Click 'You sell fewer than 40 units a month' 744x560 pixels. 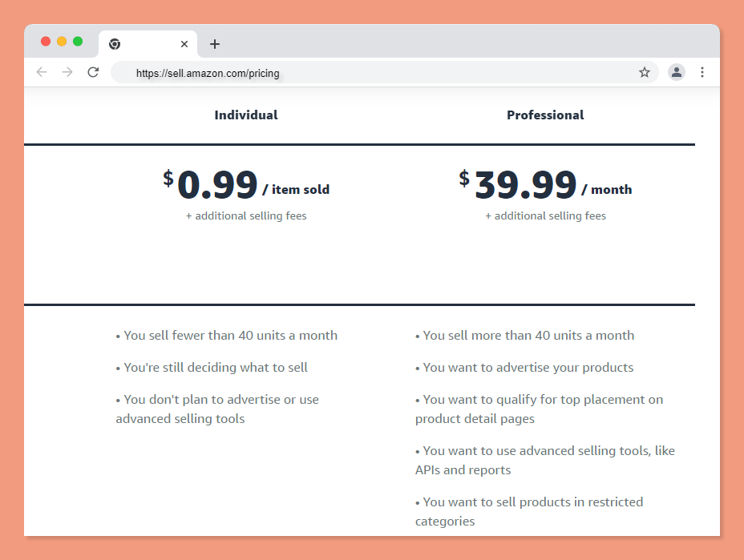click(227, 335)
